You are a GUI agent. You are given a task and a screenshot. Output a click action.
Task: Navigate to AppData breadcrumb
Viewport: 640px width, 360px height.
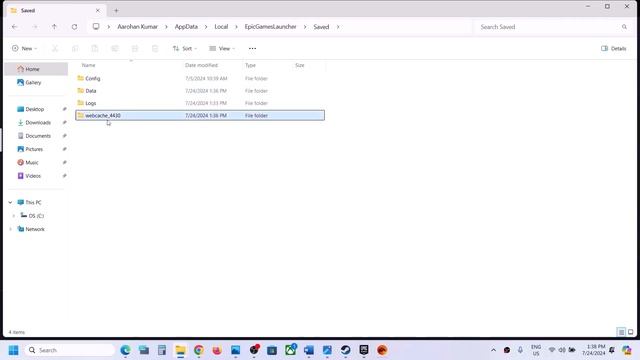[186, 27]
